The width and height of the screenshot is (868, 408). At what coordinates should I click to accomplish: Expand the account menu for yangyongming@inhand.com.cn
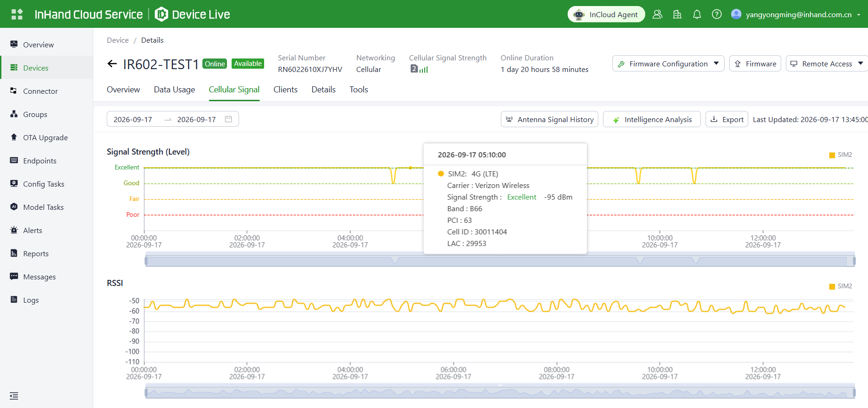coord(796,14)
